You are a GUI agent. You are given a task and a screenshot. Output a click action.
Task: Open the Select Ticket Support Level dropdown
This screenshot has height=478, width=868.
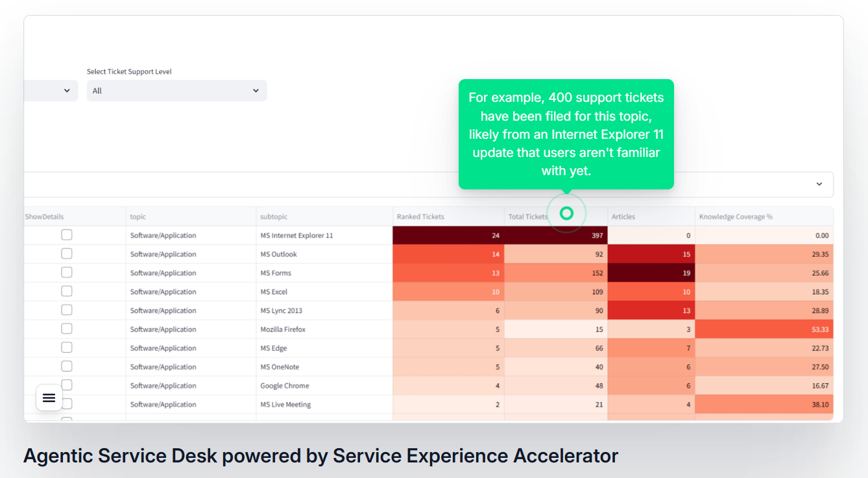click(176, 91)
